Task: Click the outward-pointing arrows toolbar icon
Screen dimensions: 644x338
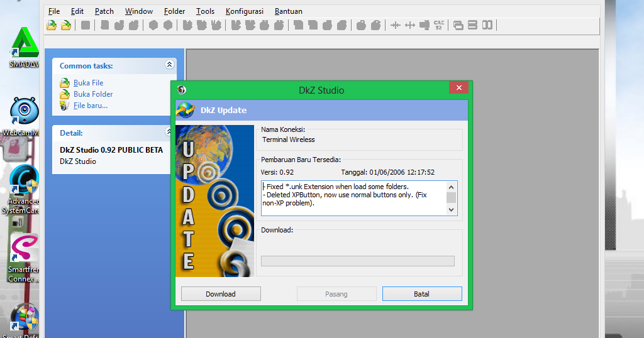Action: coord(410,25)
